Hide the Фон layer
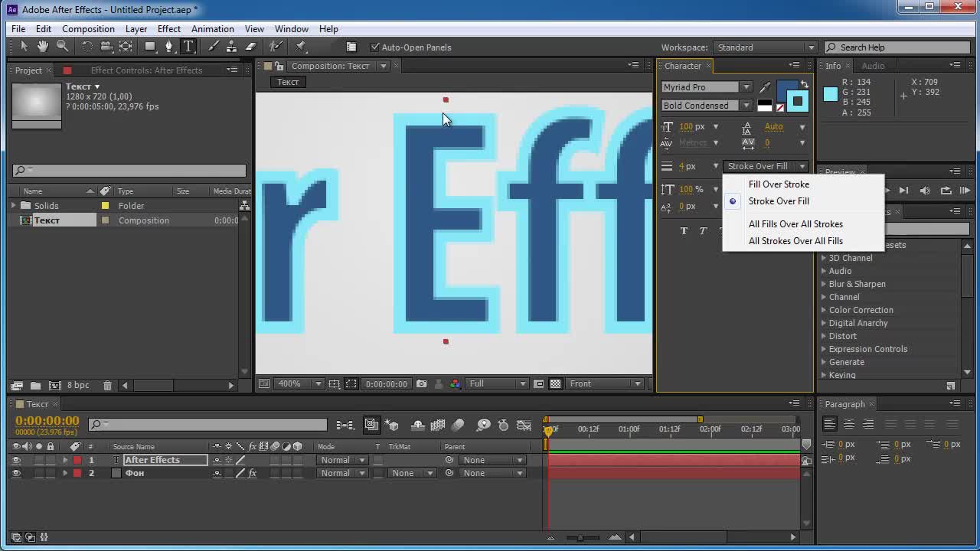The width and height of the screenshot is (980, 551). (16, 473)
